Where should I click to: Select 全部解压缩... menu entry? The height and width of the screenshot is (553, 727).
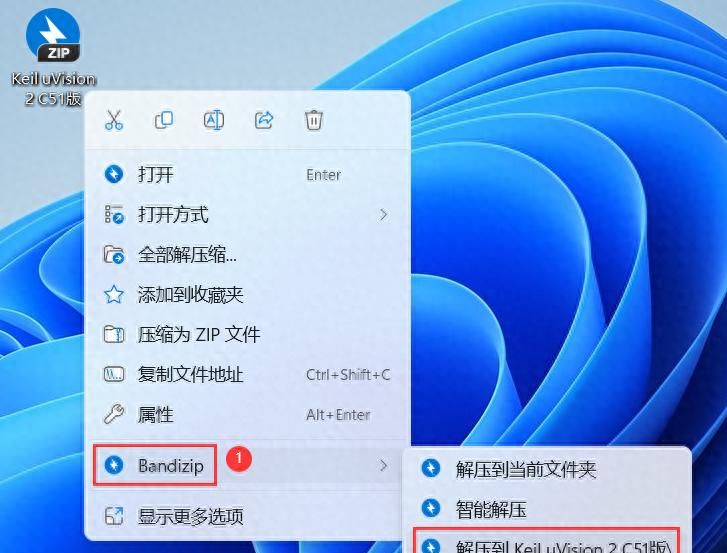(x=247, y=254)
